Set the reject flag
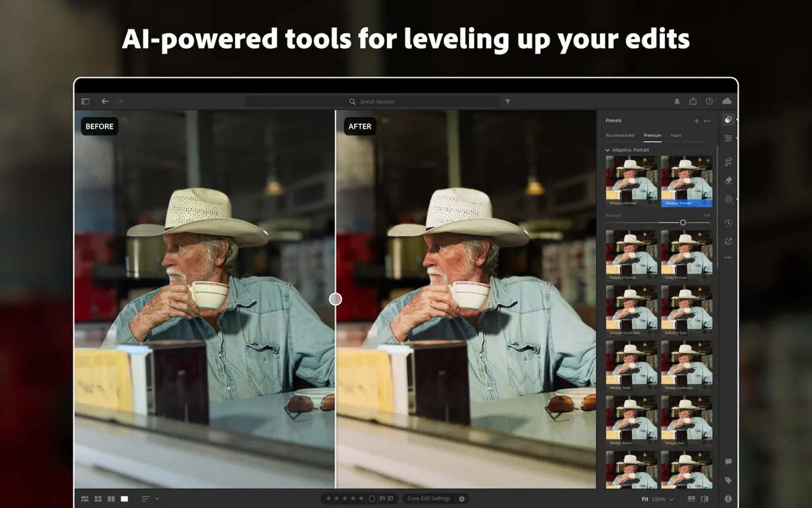This screenshot has height=508, width=812. click(391, 499)
